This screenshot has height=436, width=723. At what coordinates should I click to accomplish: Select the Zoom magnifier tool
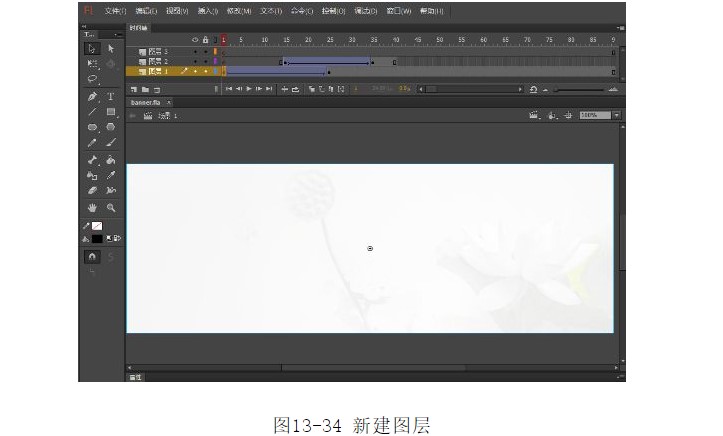[x=111, y=208]
